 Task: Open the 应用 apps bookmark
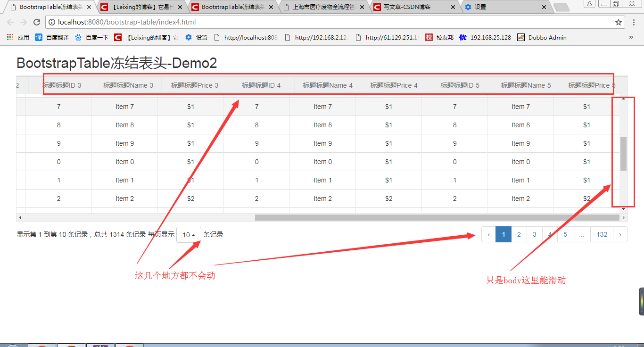click(x=18, y=37)
